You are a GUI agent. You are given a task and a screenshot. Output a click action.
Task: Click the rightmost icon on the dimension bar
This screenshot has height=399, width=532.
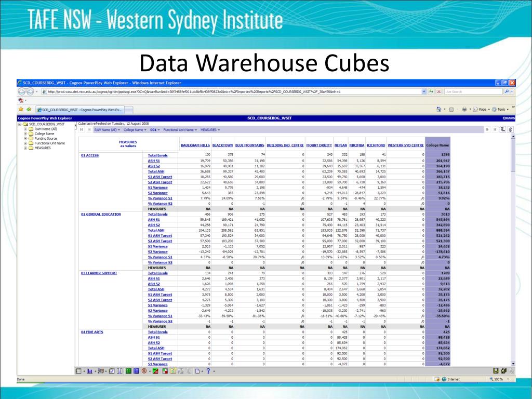pyautogui.click(x=510, y=129)
